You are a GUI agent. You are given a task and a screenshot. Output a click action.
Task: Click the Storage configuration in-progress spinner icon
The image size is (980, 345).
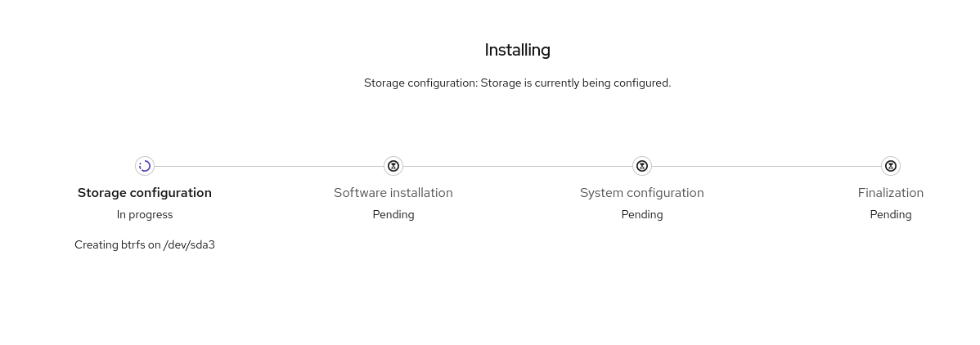tap(145, 166)
